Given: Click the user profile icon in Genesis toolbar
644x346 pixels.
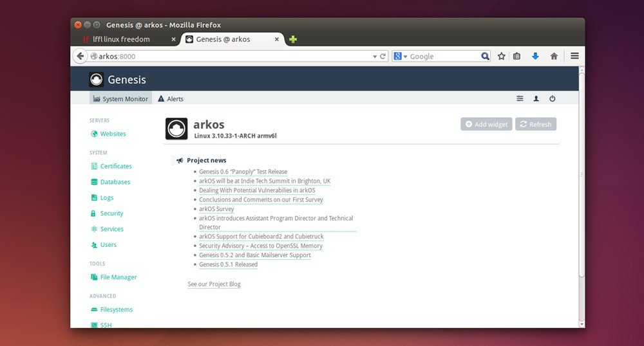Looking at the screenshot, I should pyautogui.click(x=536, y=99).
